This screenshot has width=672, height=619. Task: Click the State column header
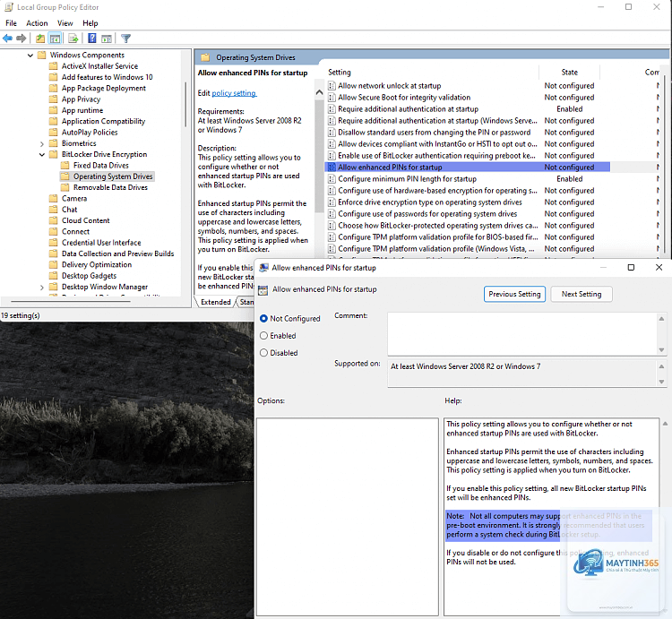click(x=570, y=73)
